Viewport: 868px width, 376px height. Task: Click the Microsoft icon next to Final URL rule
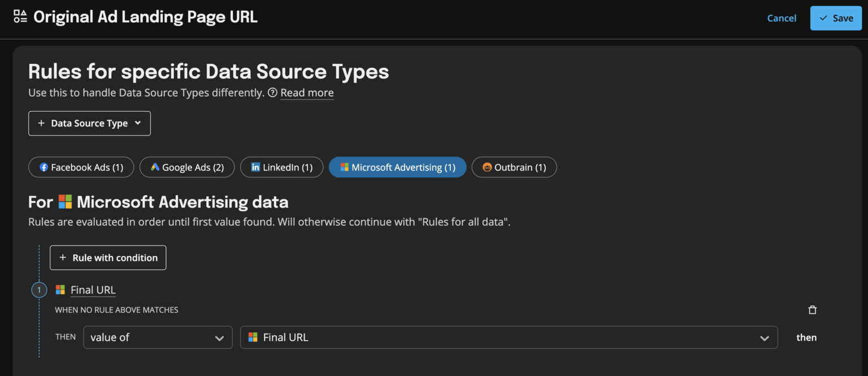point(60,290)
